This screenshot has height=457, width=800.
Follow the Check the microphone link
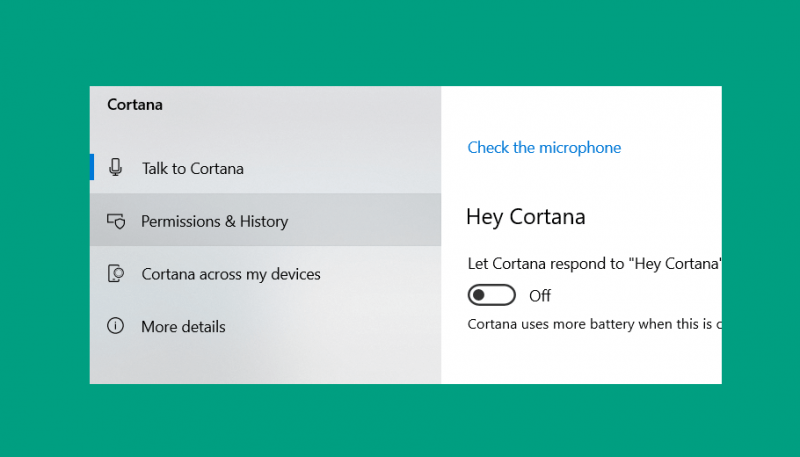click(544, 147)
